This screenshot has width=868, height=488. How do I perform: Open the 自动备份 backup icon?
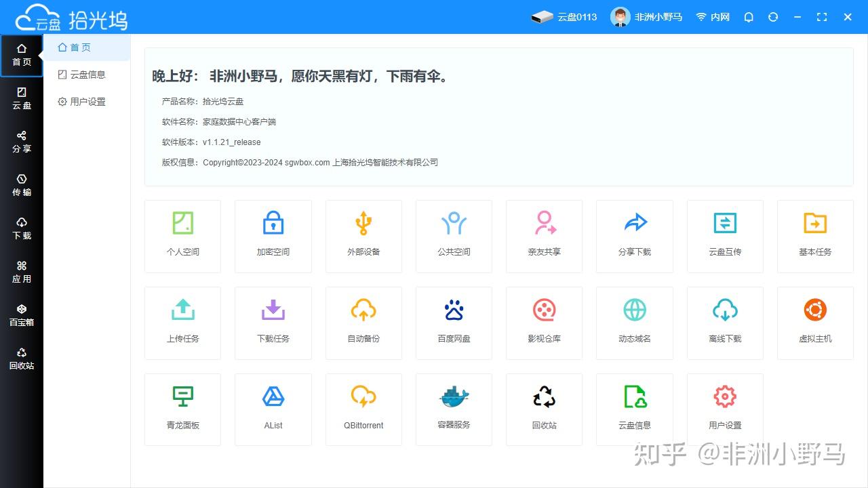(x=363, y=323)
